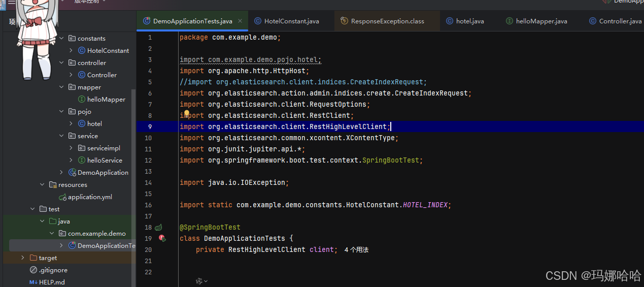Select HELP.md in the project tree
This screenshot has width=644, height=287.
point(52,282)
